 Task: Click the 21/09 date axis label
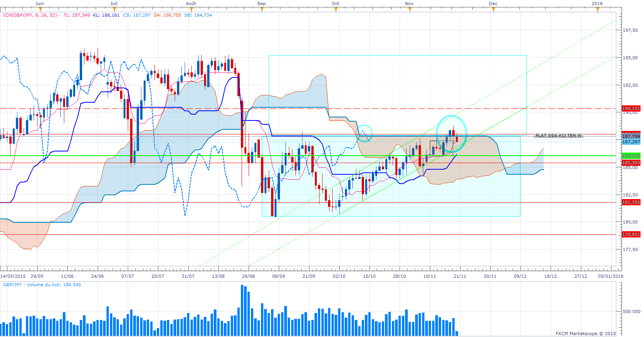click(309, 276)
